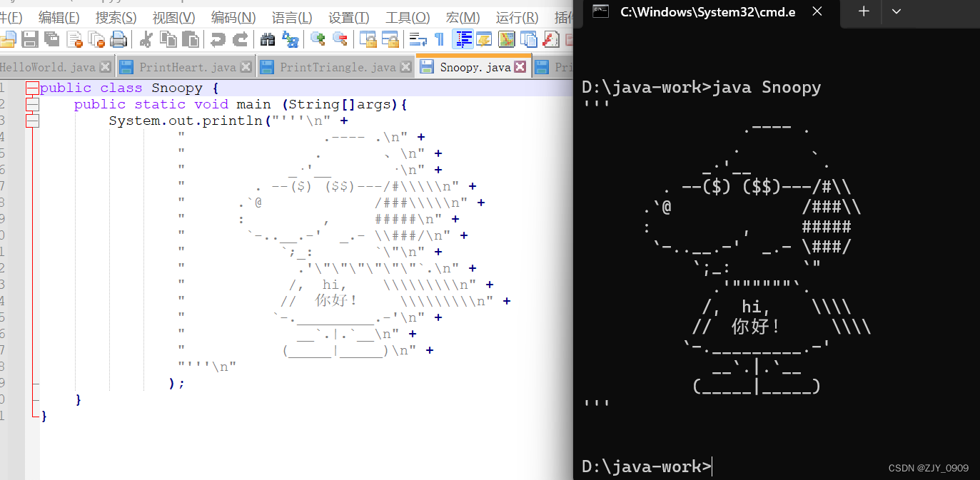Switch to the PrintTriangle.java tab

[x=338, y=68]
